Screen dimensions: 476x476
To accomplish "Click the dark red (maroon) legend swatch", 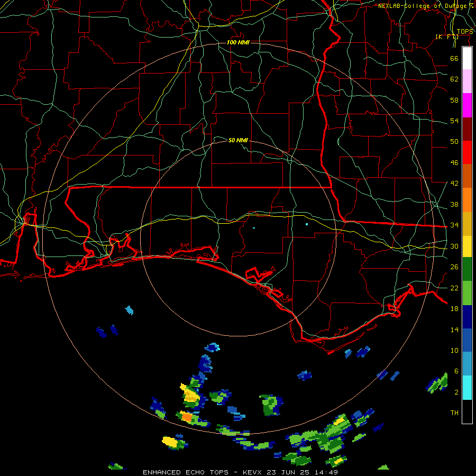I will (467, 129).
